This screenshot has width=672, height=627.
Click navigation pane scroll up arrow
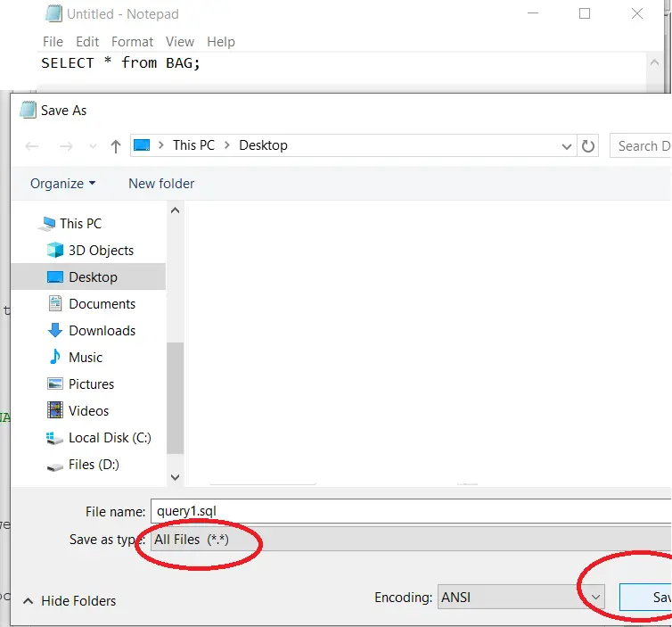[175, 210]
